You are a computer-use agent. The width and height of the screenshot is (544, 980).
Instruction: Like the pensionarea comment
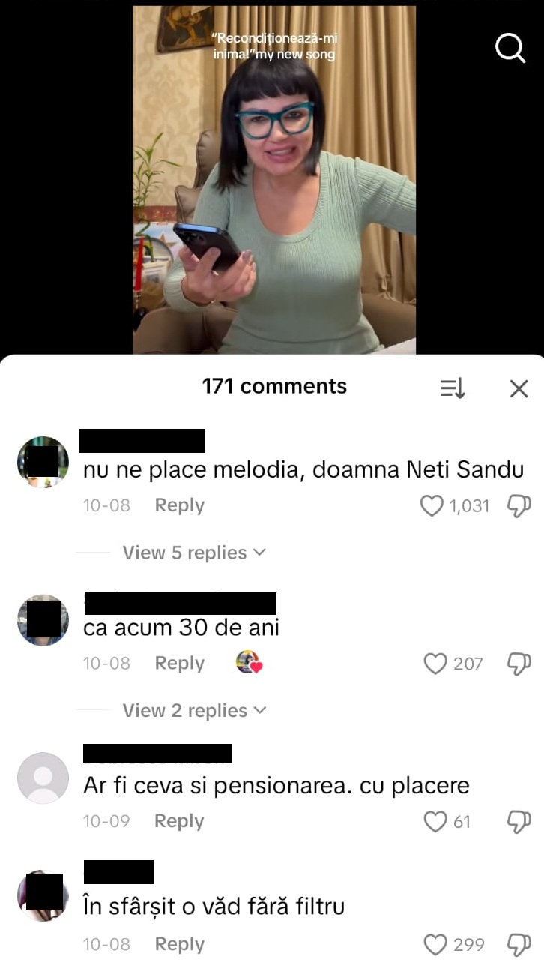(x=435, y=821)
